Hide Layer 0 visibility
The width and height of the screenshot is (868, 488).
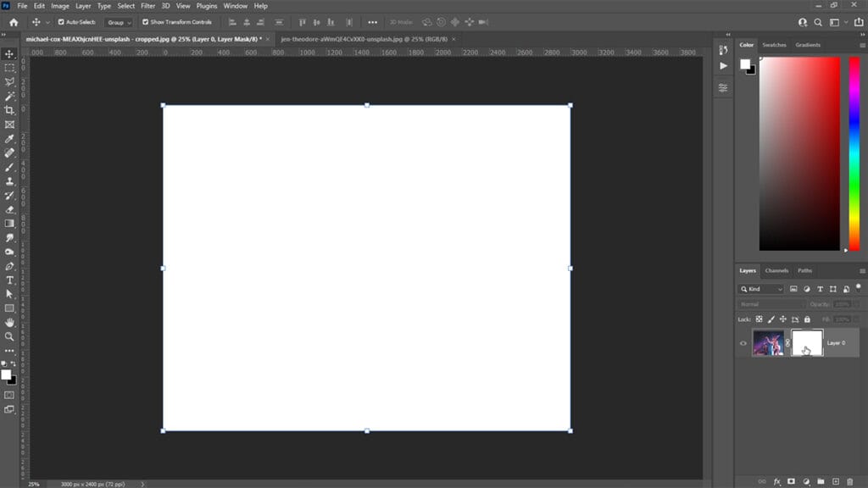click(x=744, y=342)
